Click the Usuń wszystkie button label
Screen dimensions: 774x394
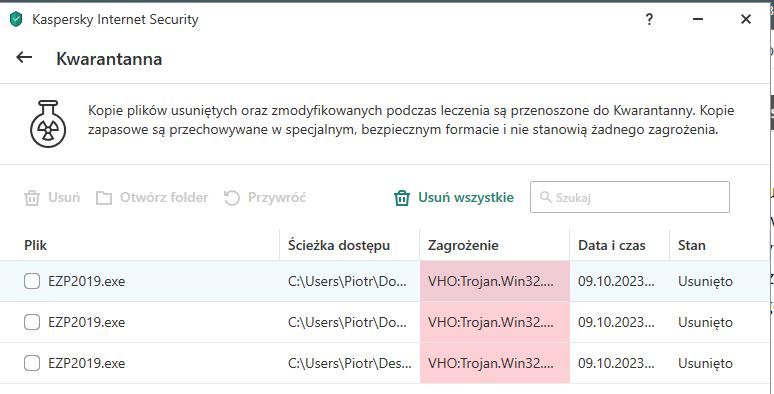[466, 197]
